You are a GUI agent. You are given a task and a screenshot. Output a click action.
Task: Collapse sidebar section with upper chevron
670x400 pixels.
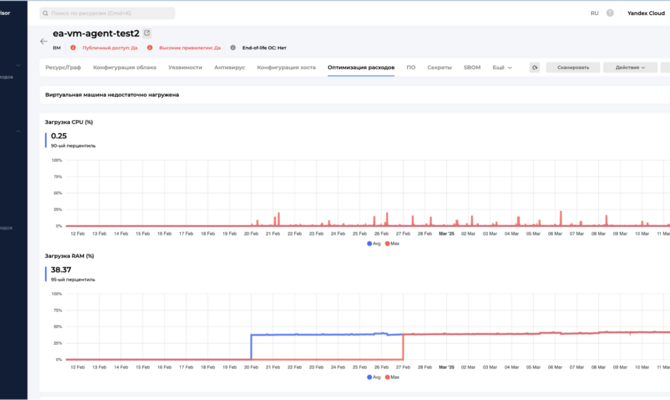tap(18, 65)
